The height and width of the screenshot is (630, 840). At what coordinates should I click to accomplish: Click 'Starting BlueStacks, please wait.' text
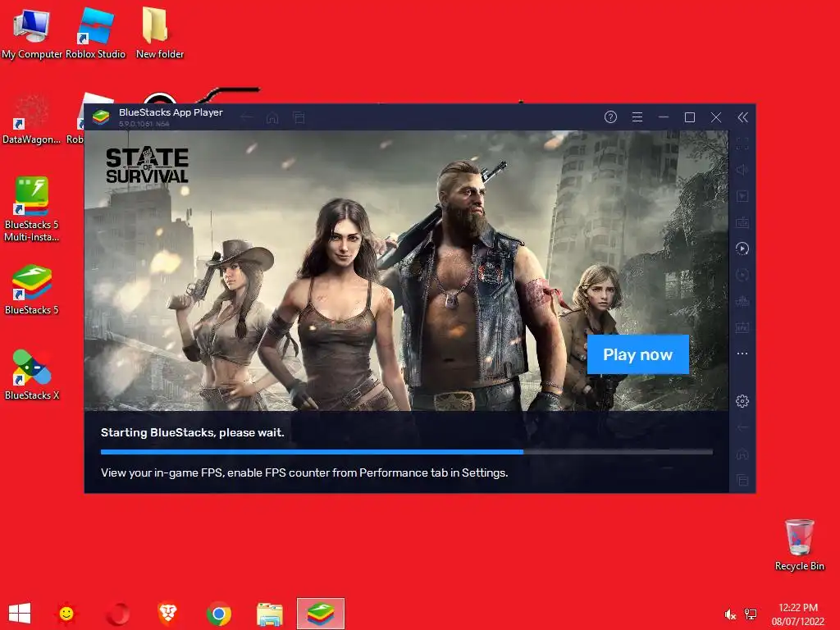(192, 432)
